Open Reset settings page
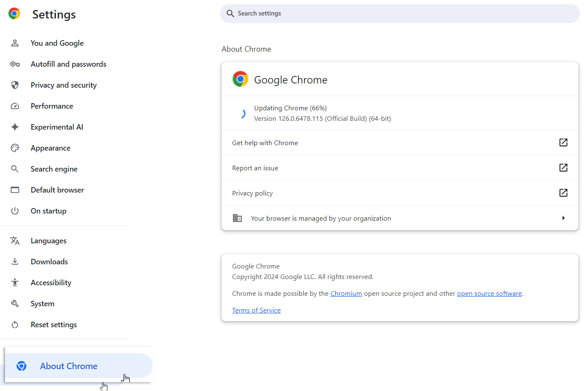 point(54,325)
